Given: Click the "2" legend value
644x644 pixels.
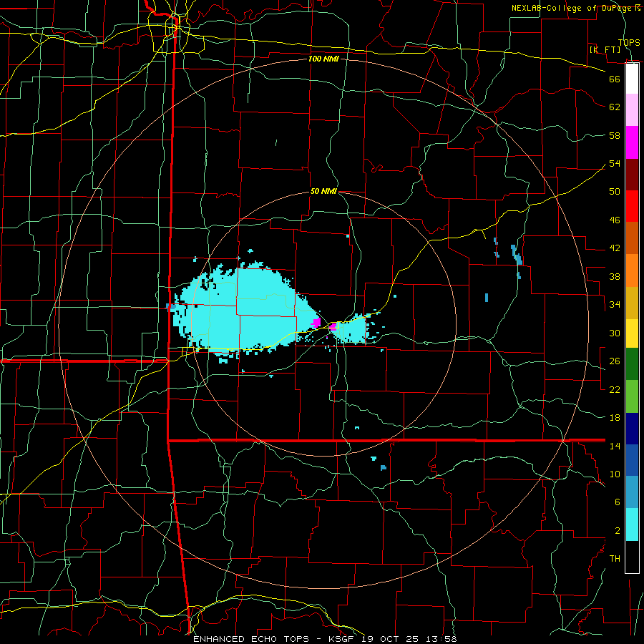Looking at the screenshot, I should coord(617,531).
